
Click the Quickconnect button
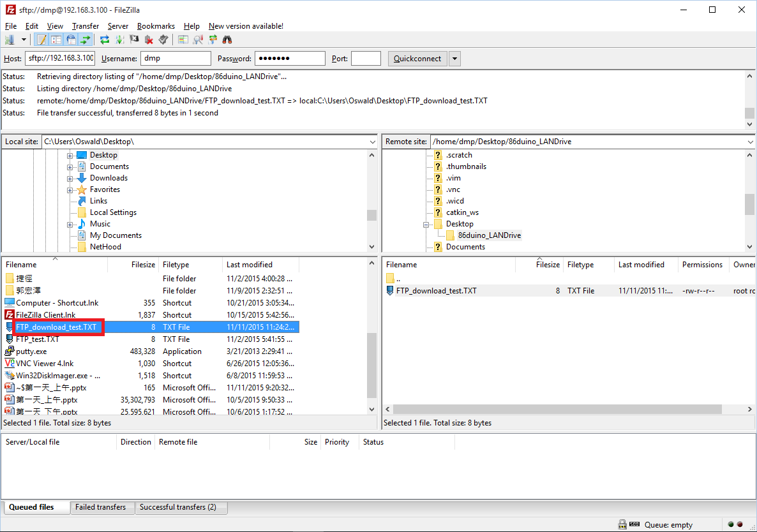(x=417, y=59)
